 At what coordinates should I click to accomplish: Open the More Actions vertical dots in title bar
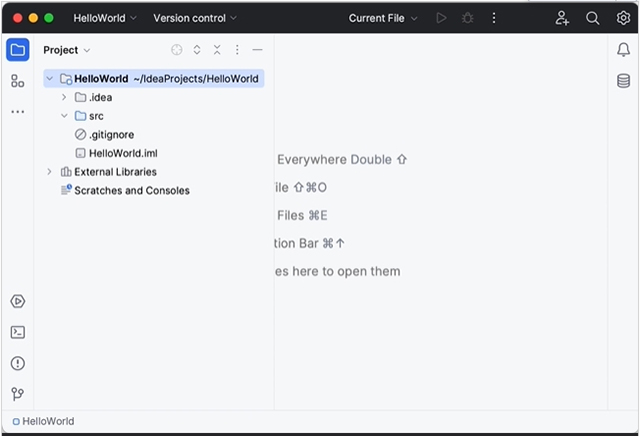[x=494, y=18]
